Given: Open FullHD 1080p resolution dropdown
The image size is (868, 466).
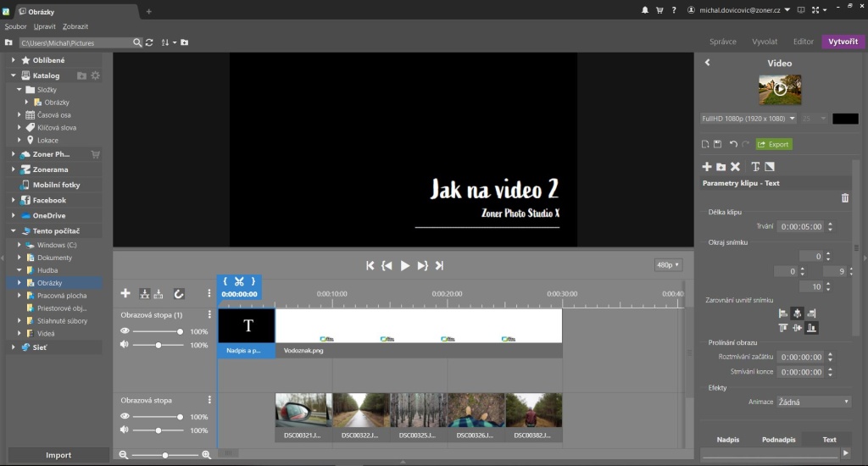Looking at the screenshot, I should (748, 119).
